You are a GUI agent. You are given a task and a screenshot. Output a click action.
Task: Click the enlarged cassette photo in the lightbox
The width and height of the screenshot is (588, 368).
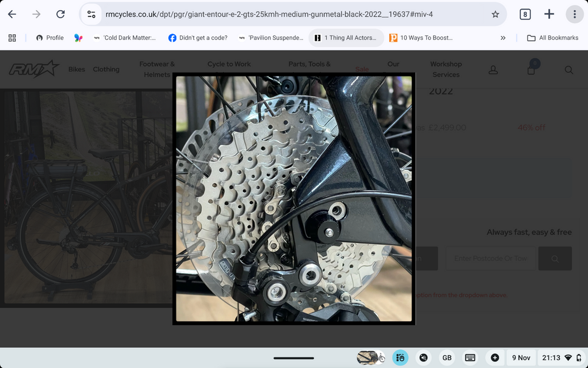(x=293, y=198)
